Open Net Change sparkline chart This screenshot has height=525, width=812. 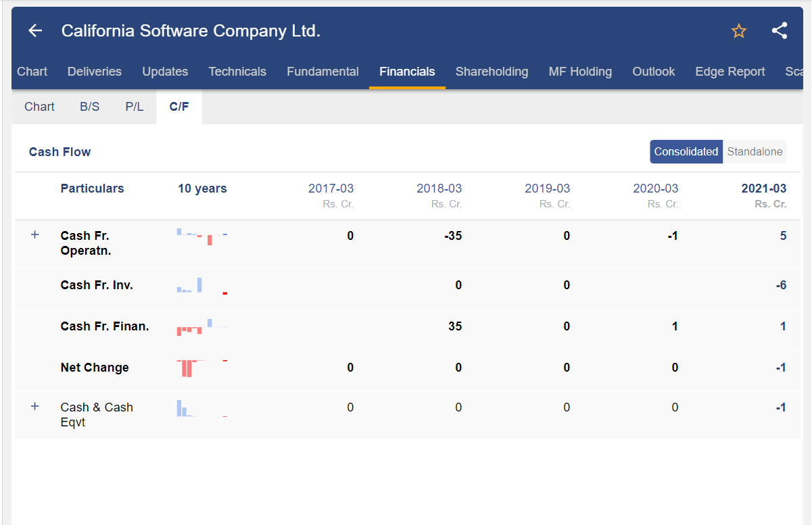[202, 368]
